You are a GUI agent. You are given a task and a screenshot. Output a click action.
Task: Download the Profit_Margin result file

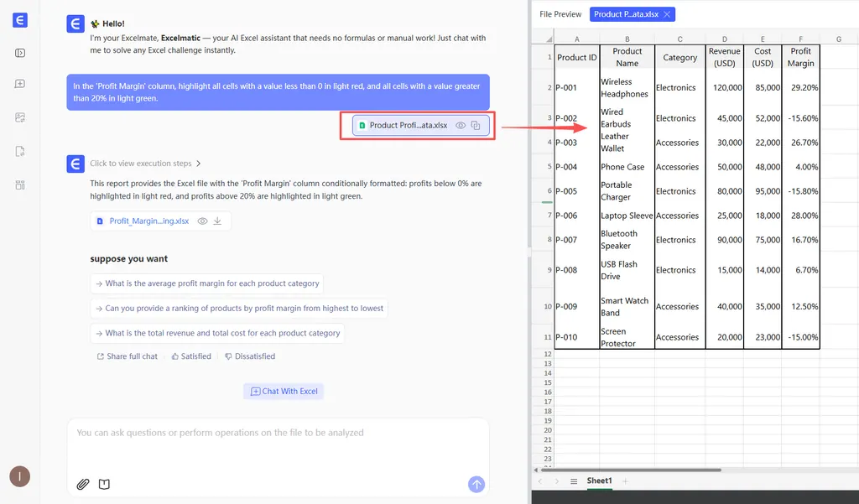coord(217,221)
